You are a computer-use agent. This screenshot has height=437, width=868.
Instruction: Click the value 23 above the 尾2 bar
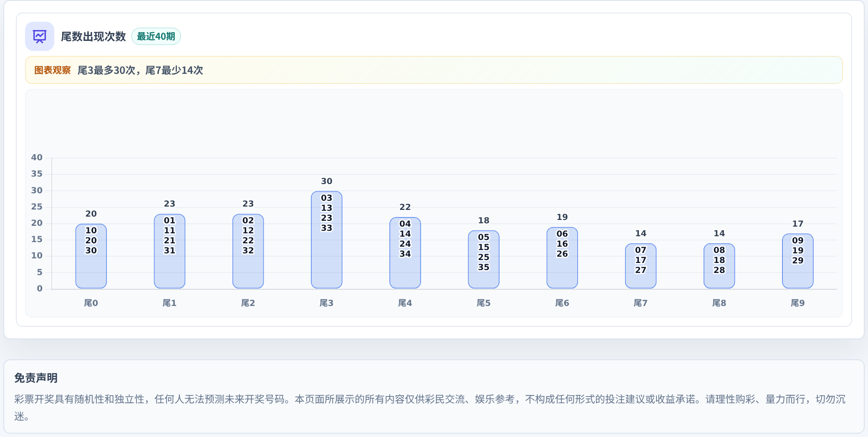pos(248,204)
